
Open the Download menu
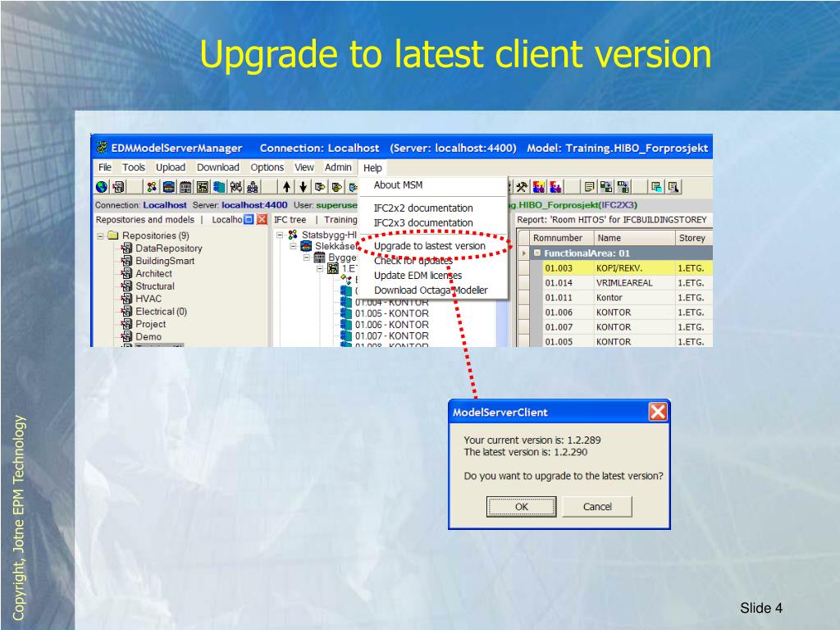pos(217,167)
